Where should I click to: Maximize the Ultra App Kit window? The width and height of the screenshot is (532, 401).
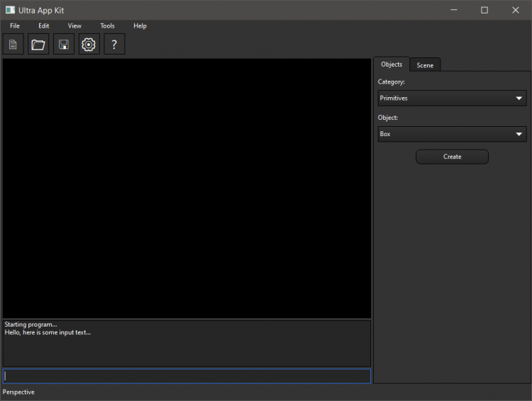pos(484,10)
